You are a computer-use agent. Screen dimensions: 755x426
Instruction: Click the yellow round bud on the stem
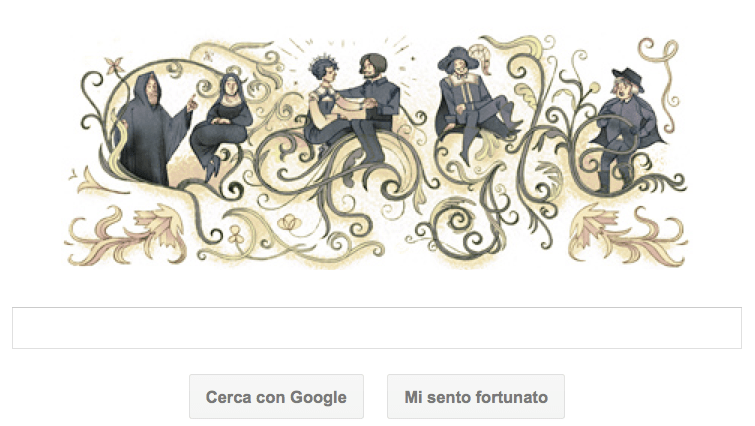595,87
